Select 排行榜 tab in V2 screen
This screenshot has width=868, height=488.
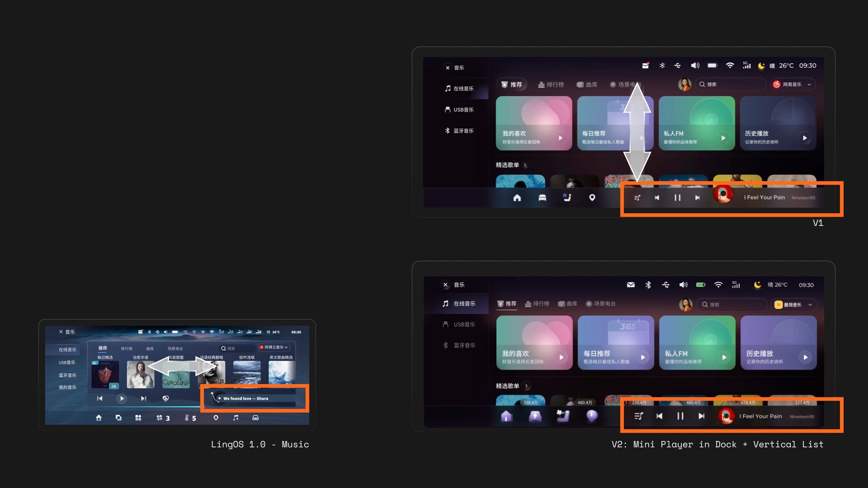click(x=537, y=304)
